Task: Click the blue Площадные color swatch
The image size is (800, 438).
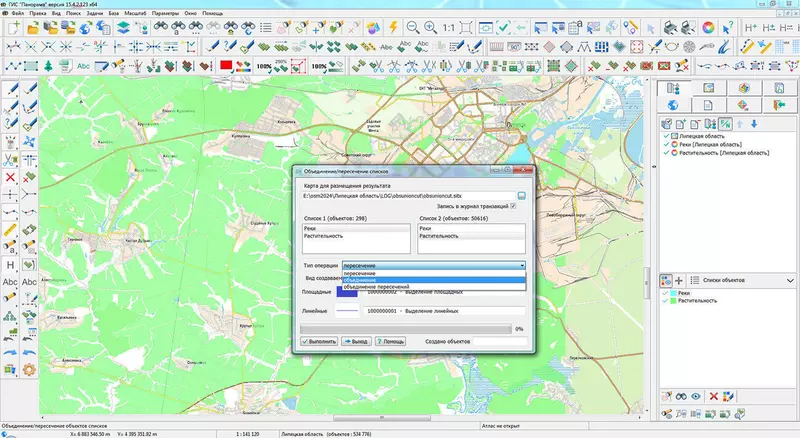Action: (346, 292)
